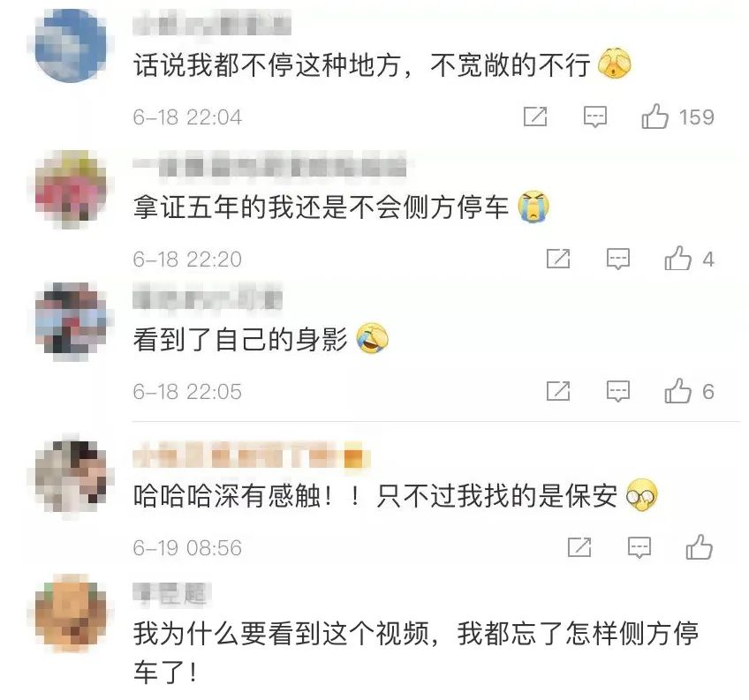
Task: Reply to the 6-19 08:56 comment
Action: pos(639,547)
